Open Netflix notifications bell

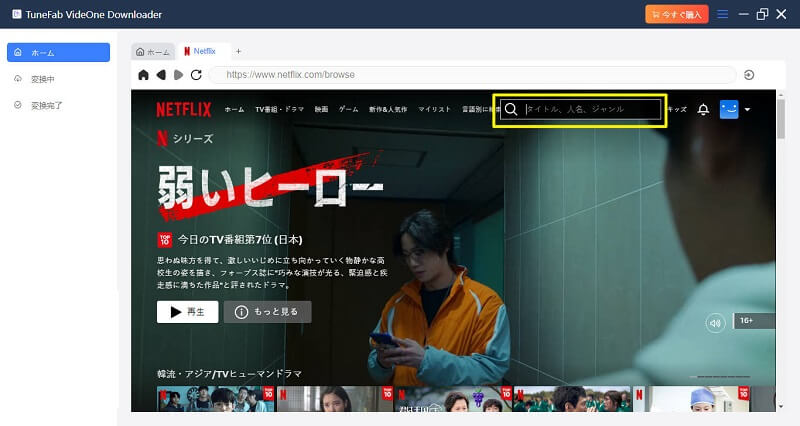pos(703,109)
